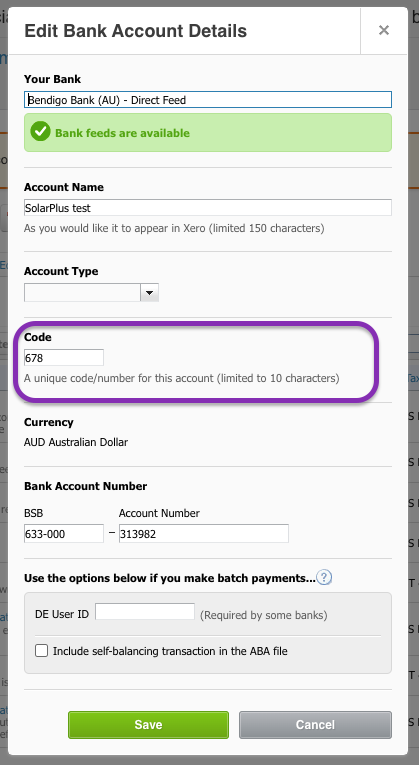419x765 pixels.
Task: Save the bank account details
Action: [x=148, y=725]
